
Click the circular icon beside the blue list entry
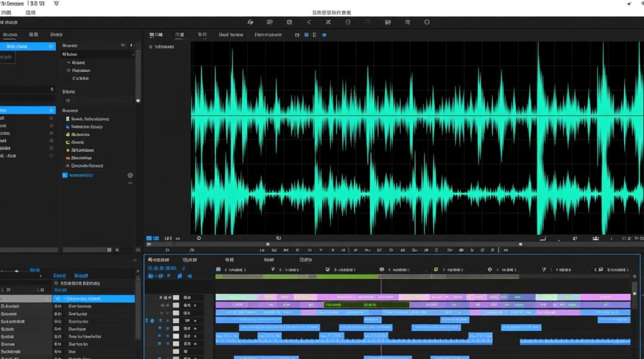(x=130, y=176)
